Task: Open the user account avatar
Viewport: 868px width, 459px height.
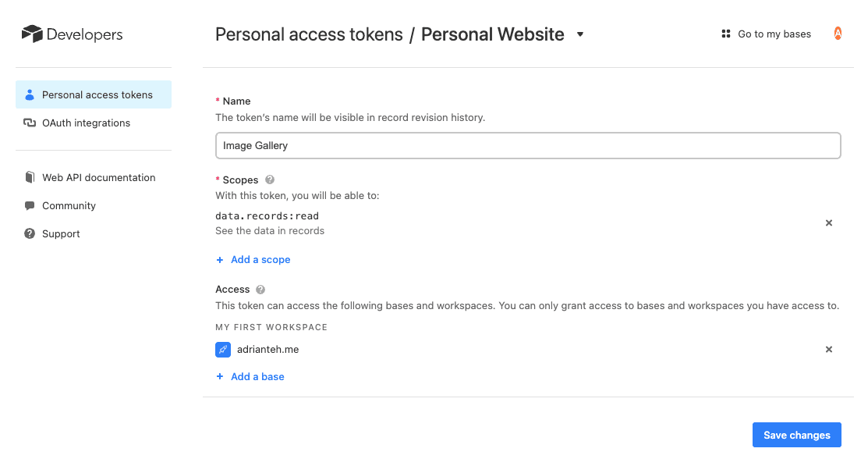Action: click(838, 34)
